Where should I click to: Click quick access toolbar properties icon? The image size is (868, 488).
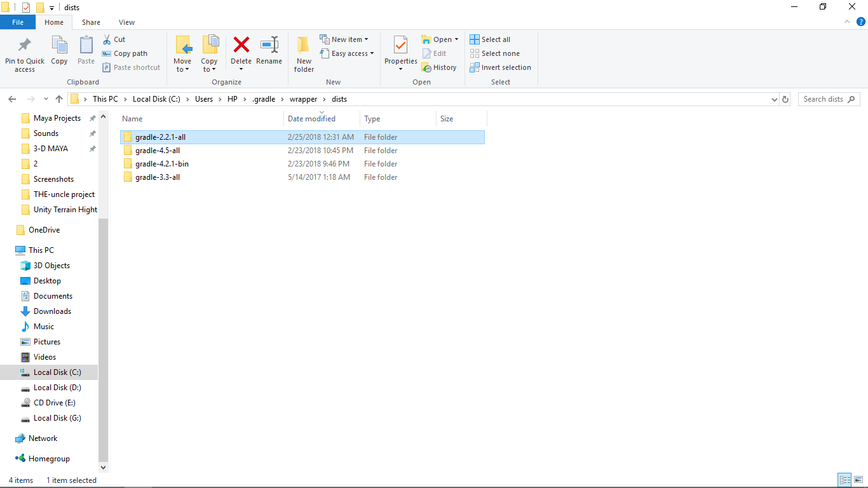point(25,8)
